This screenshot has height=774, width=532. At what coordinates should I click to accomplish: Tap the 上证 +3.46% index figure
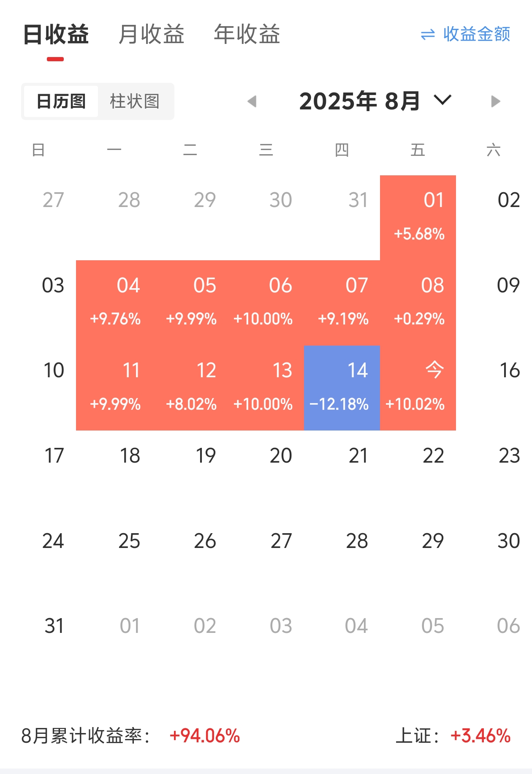pos(480,736)
